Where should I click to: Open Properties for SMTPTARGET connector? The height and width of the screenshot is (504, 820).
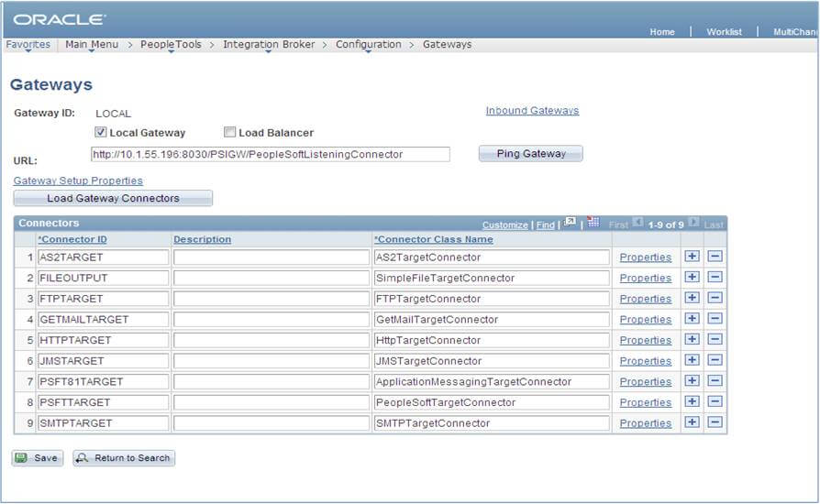tap(646, 423)
